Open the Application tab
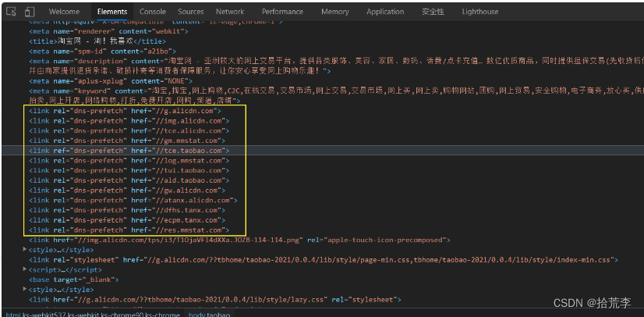Screen dimensions: 644x317 (385, 12)
